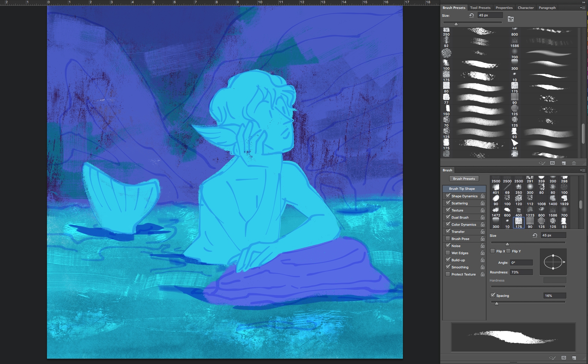Open the Brush panel options menu

click(x=582, y=170)
